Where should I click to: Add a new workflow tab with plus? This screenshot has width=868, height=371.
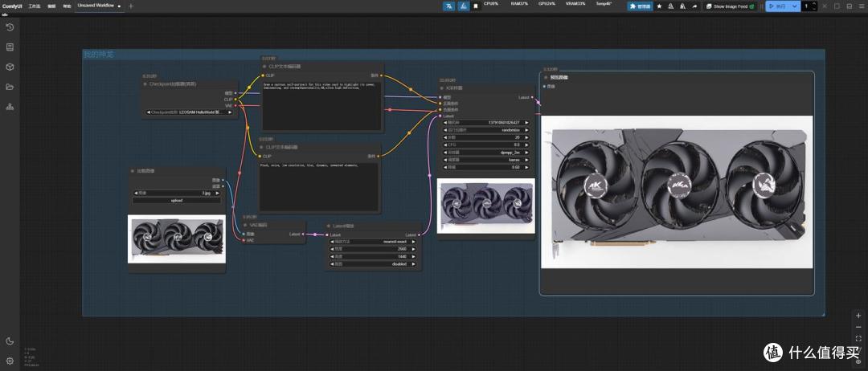point(131,6)
